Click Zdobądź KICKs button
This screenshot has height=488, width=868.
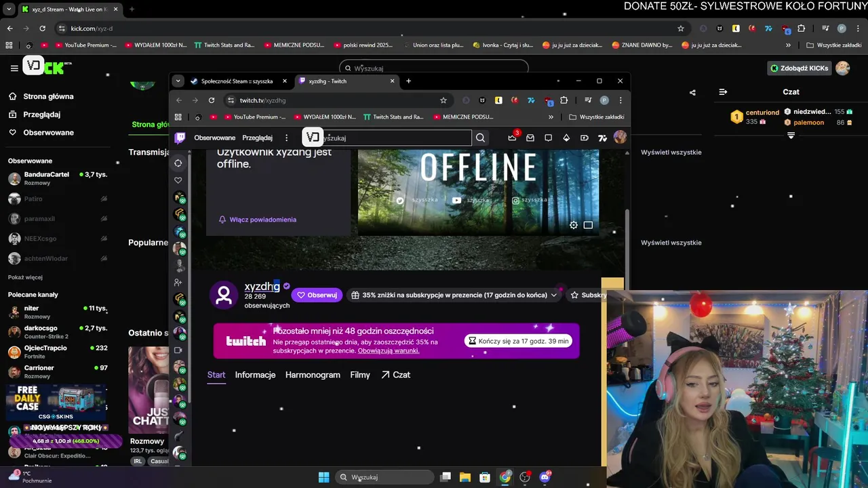click(800, 68)
